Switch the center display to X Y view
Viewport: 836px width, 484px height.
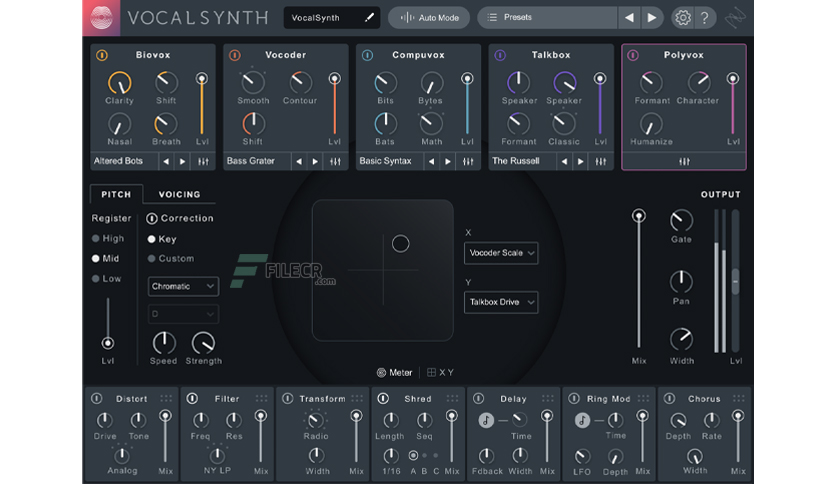pos(440,373)
